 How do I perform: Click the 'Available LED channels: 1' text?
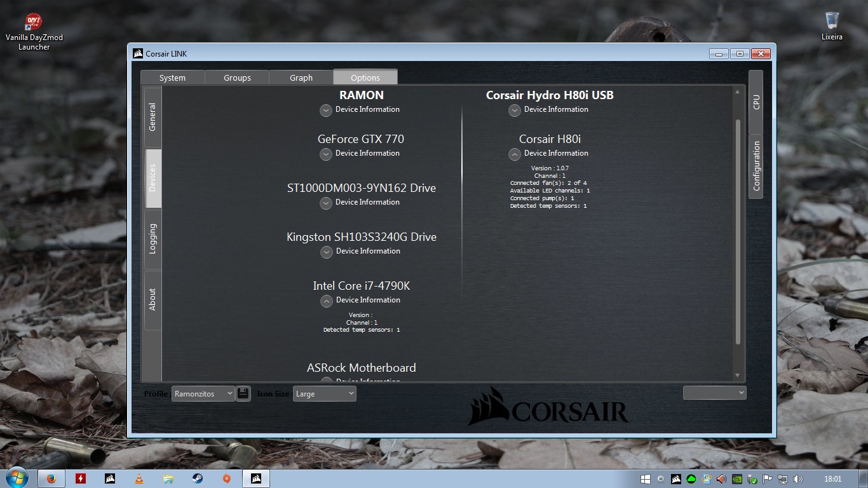550,191
